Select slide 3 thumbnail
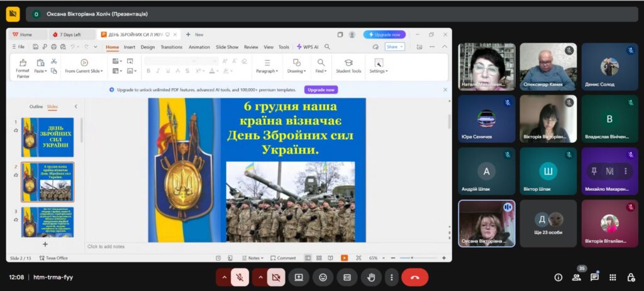This screenshot has height=291, width=644. coord(48,221)
